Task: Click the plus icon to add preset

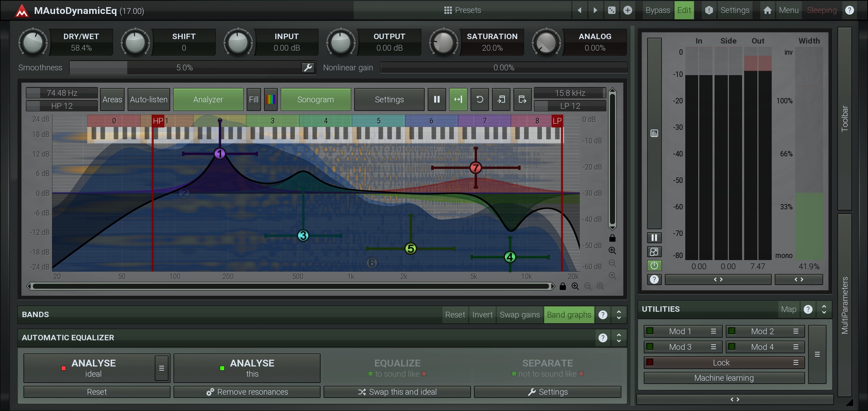Action: [627, 10]
